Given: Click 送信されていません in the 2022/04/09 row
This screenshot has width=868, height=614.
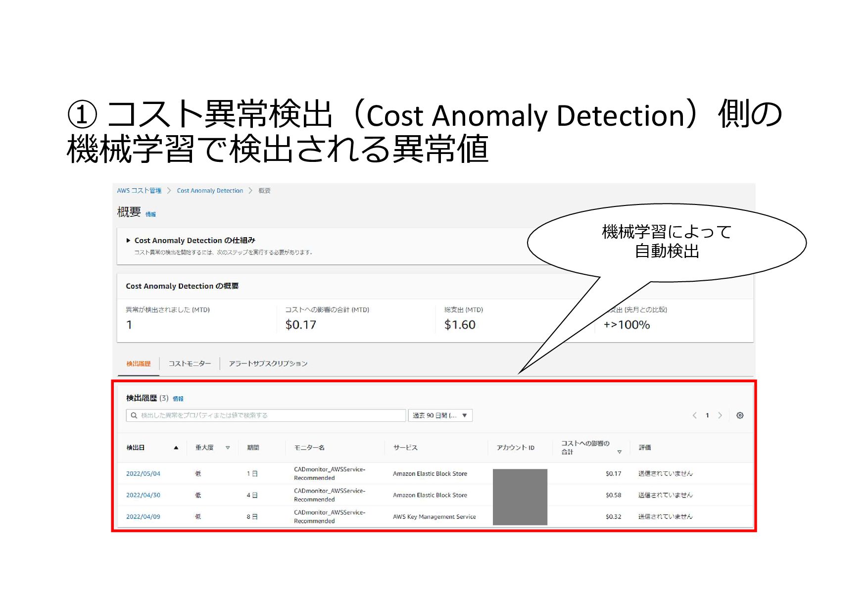Looking at the screenshot, I should click(665, 516).
